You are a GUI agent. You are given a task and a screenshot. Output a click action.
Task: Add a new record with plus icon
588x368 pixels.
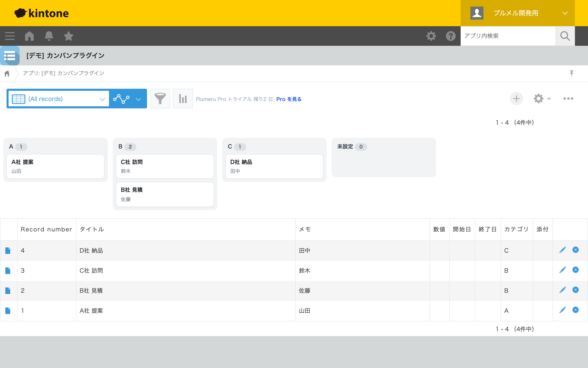(x=516, y=99)
